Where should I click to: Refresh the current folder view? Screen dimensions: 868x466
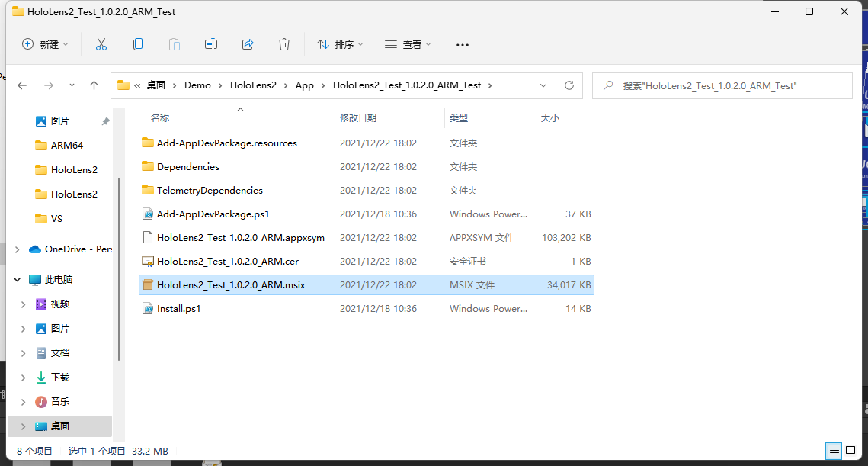pos(569,85)
